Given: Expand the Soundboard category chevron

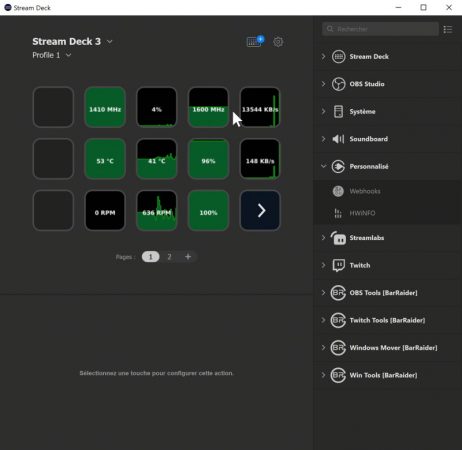Looking at the screenshot, I should click(323, 139).
